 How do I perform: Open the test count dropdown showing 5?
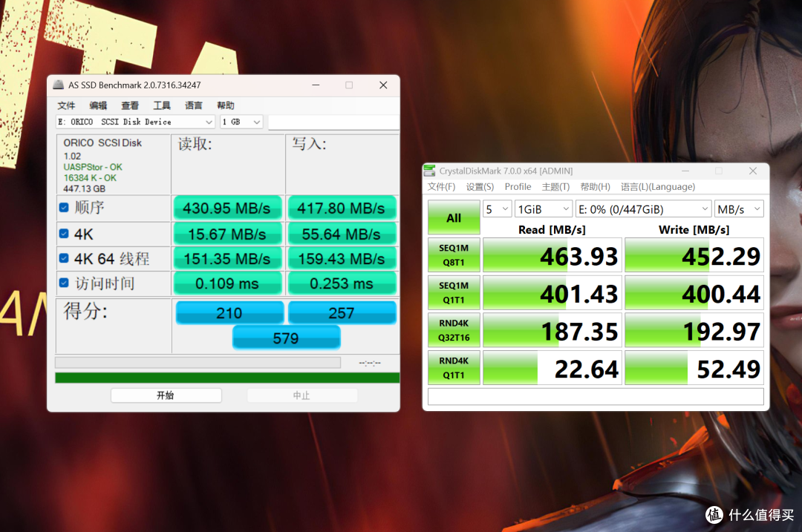click(x=497, y=209)
